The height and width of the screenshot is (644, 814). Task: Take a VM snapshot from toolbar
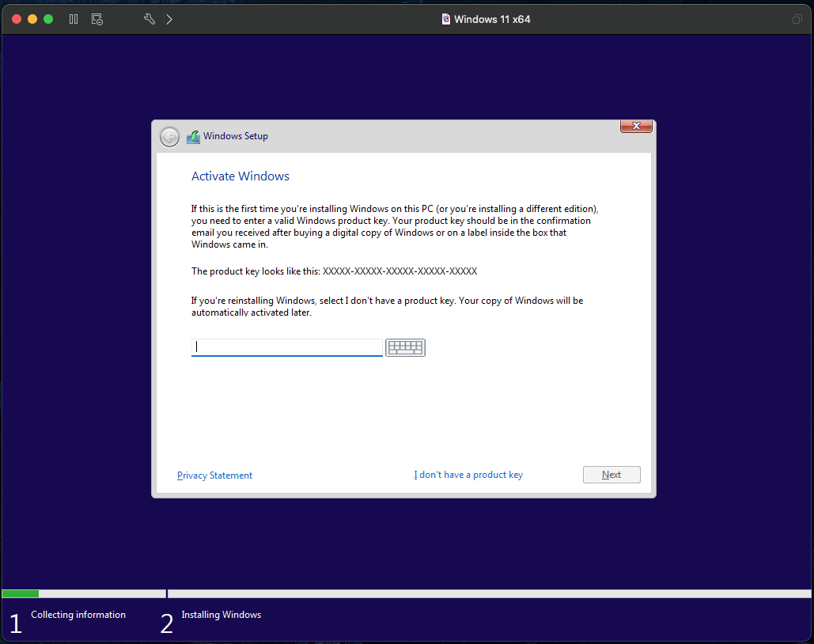click(x=97, y=19)
